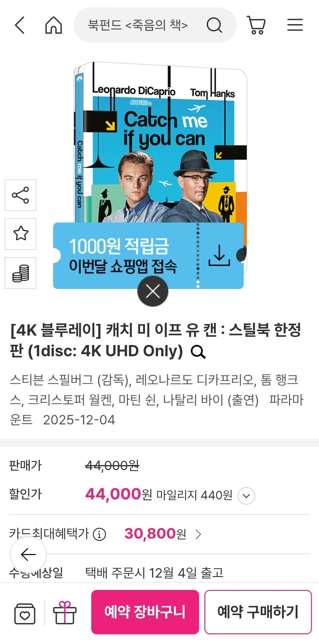The width and height of the screenshot is (319, 644).
Task: Show info for 카드최대혜택가
Action: [99, 534]
